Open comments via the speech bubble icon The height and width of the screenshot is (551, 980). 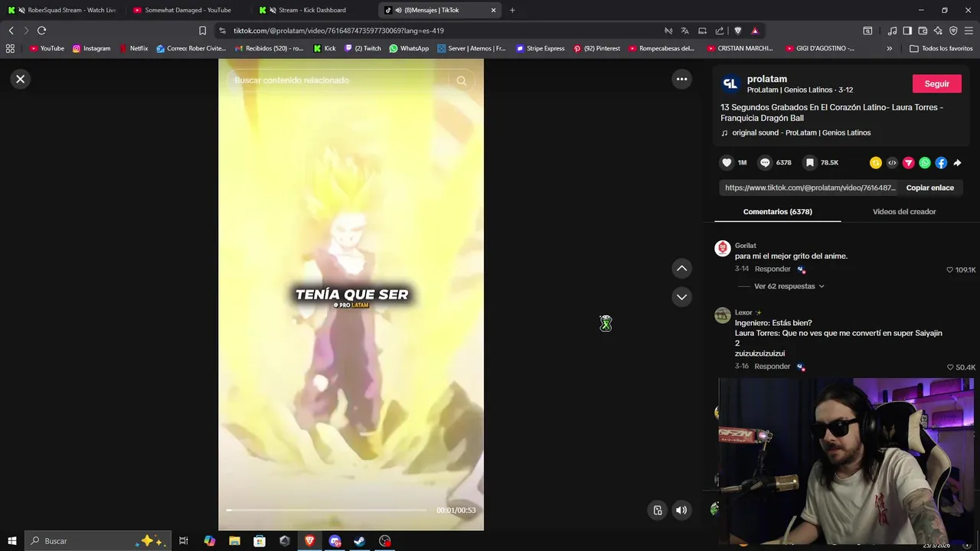[765, 162]
